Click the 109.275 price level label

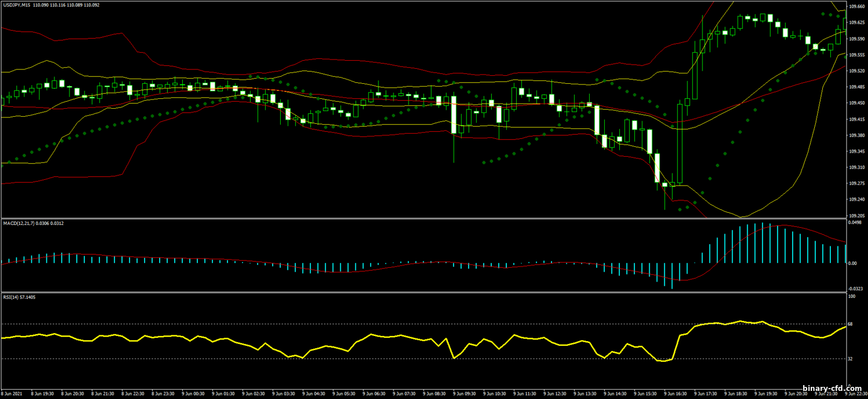pos(856,183)
